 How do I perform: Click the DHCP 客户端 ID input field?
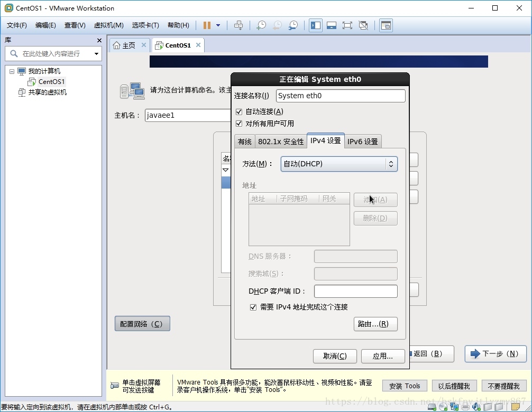click(x=355, y=292)
